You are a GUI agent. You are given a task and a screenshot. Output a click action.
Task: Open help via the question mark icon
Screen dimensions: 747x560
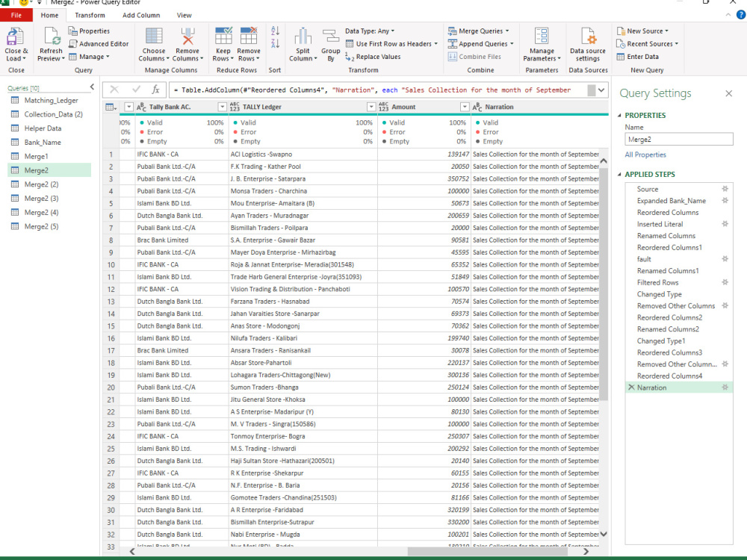click(x=741, y=15)
